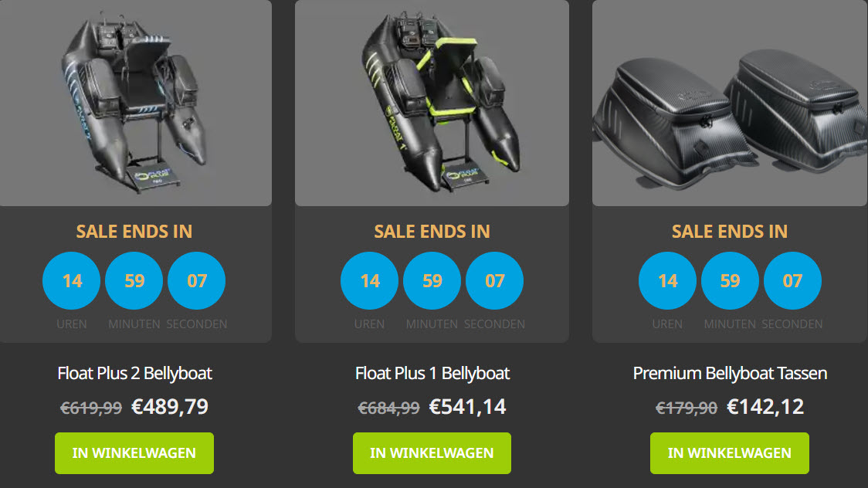Click the crossed-out €179,90 original price

pos(687,408)
